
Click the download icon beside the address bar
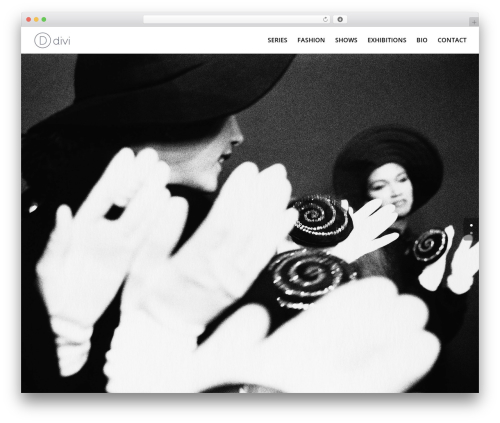340,20
